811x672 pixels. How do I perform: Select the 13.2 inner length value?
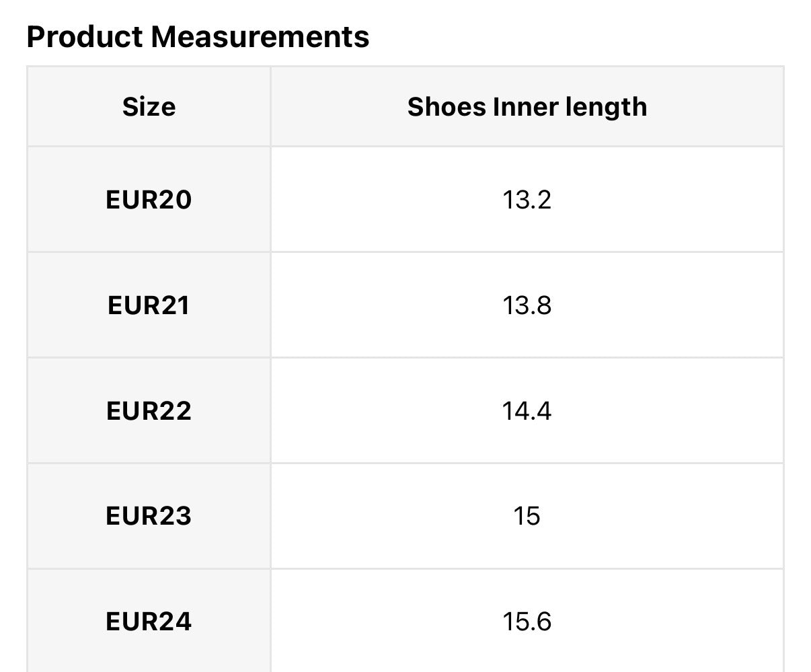(527, 200)
